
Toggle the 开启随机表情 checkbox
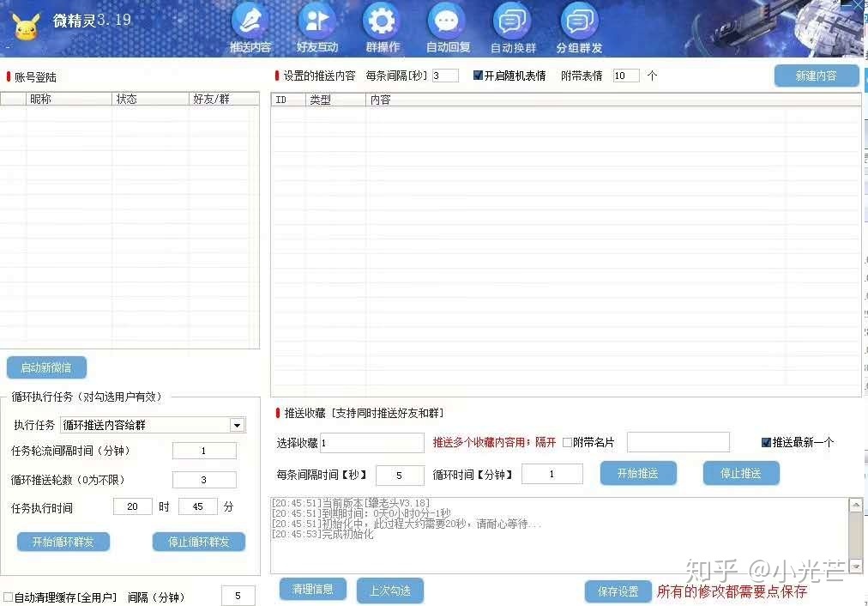[477, 76]
